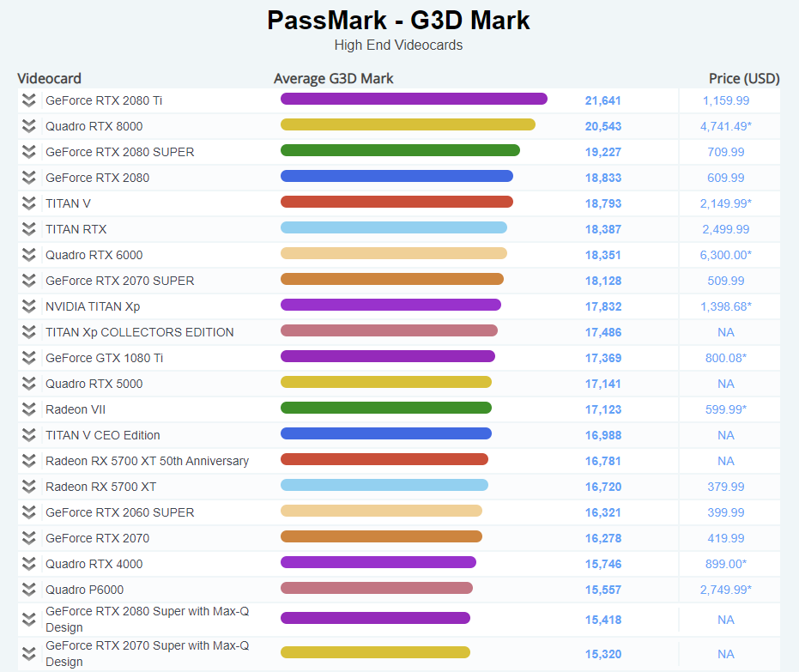799x672 pixels.
Task: Click the PassMark - G3D Mark title
Action: [398, 21]
